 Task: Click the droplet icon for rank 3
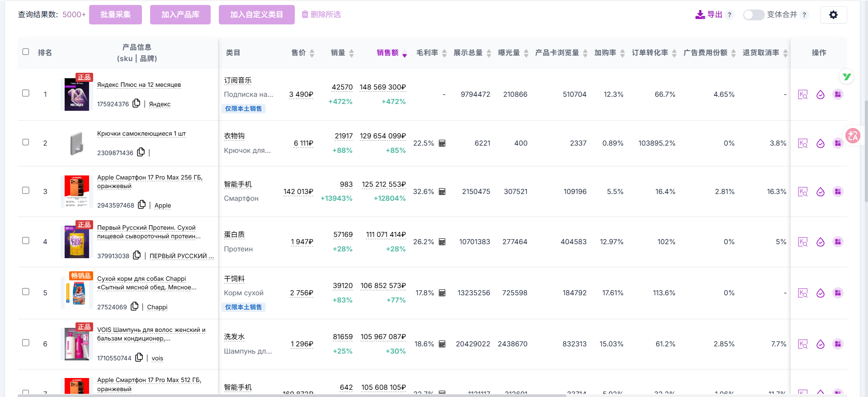coord(820,192)
